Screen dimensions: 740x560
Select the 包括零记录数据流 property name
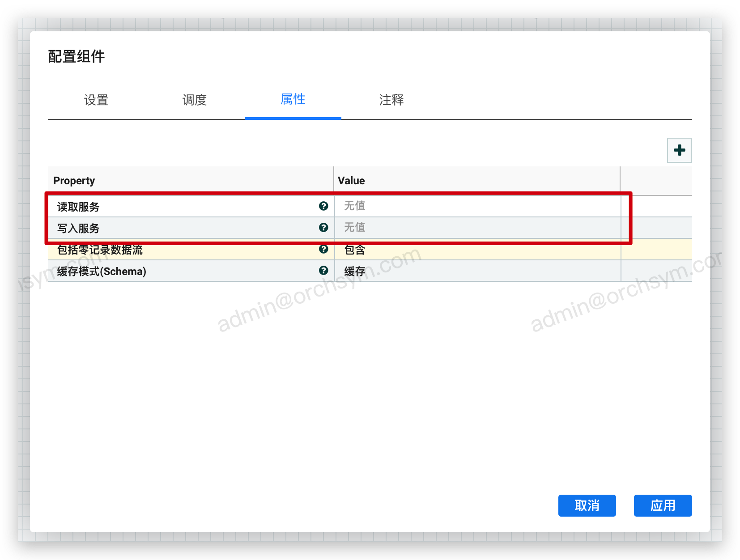click(100, 250)
